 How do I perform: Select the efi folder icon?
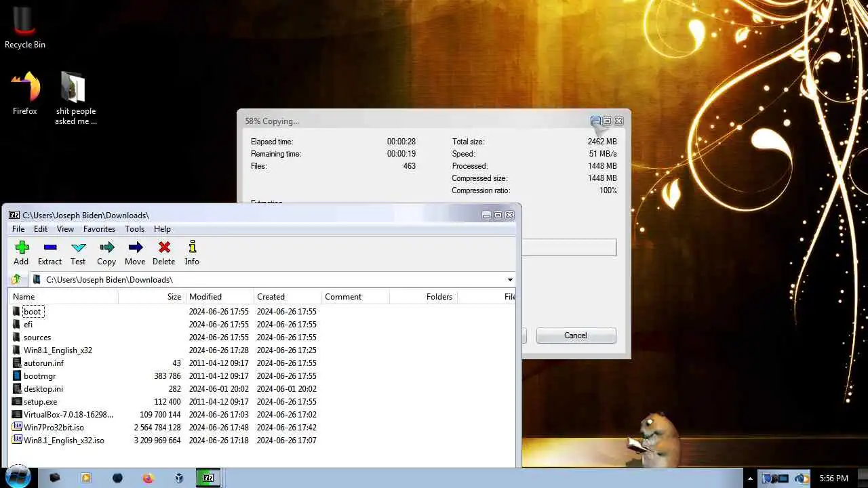[x=17, y=324]
